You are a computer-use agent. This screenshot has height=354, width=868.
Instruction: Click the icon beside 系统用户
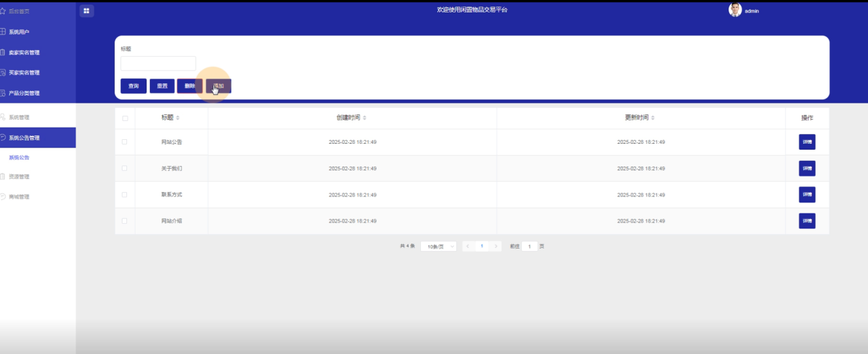pyautogui.click(x=3, y=32)
